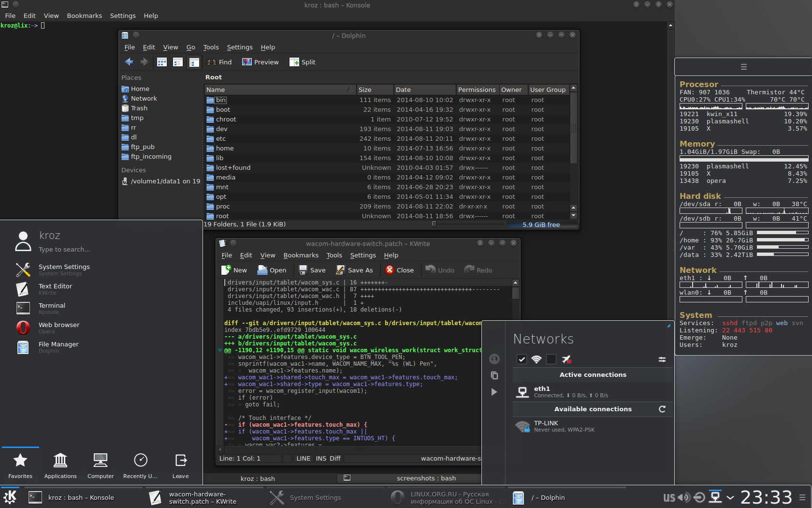This screenshot has width=812, height=508.
Task: Open the clock dropdown chevron in tray
Action: (x=730, y=497)
